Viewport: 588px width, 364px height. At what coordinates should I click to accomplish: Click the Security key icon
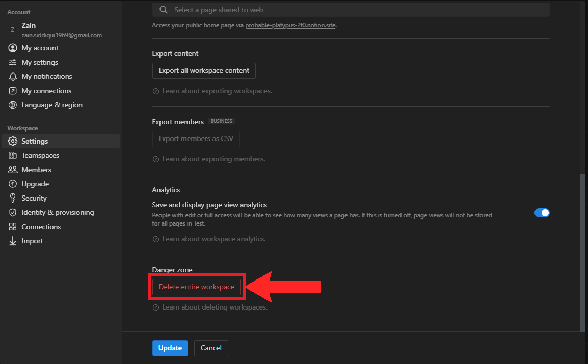[13, 198]
